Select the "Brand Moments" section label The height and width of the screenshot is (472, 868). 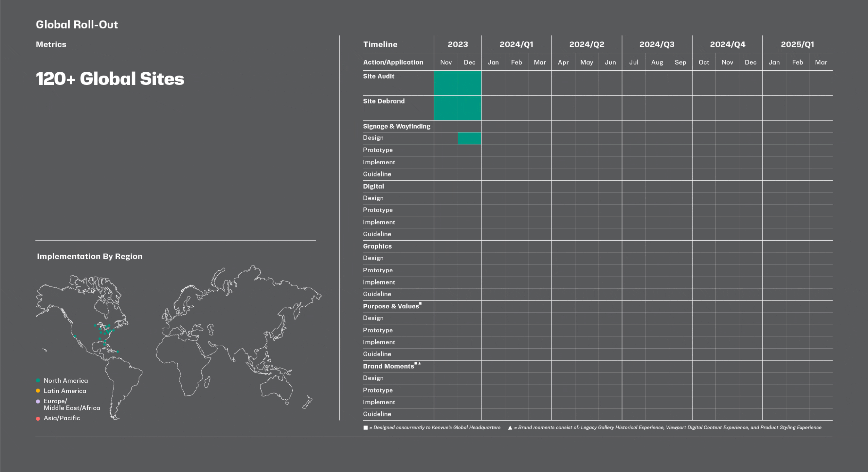(389, 366)
